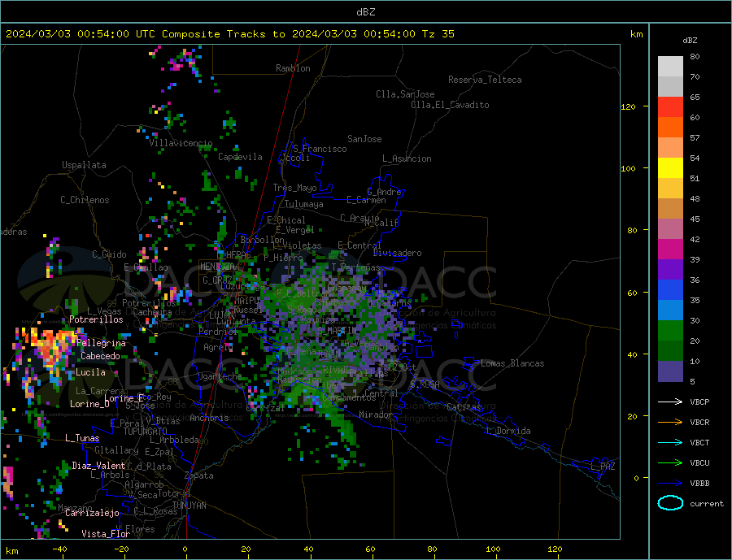Click the Reserva_Telteca place label
Screen dimensions: 732x560
click(x=485, y=80)
